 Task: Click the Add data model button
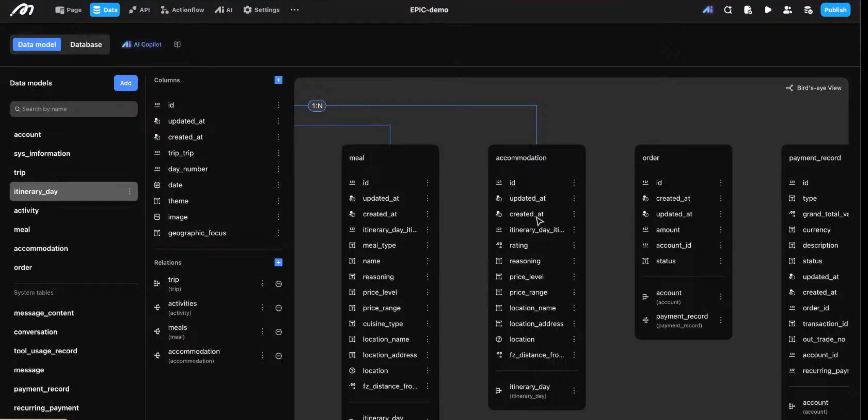point(126,83)
